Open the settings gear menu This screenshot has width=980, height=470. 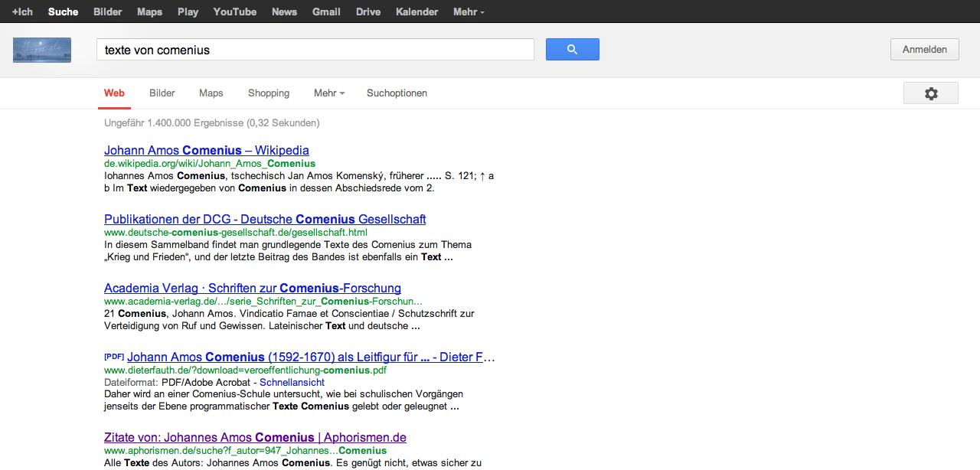click(x=930, y=93)
